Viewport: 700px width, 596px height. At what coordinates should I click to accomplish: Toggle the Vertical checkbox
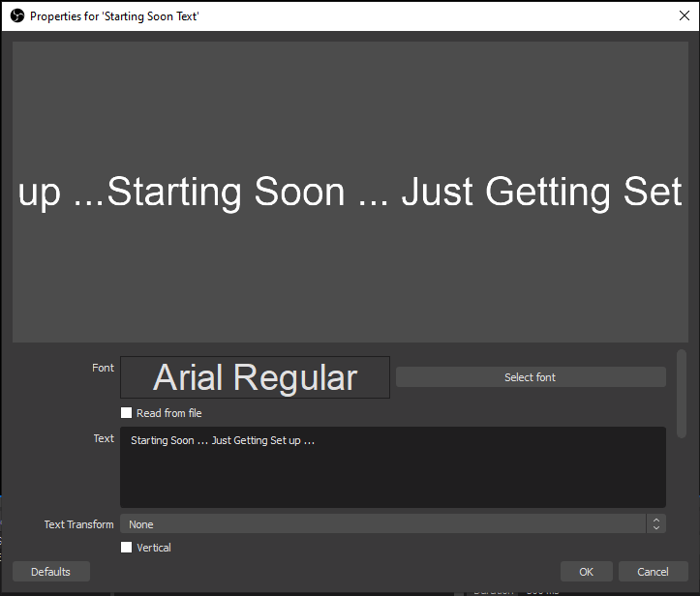point(127,548)
